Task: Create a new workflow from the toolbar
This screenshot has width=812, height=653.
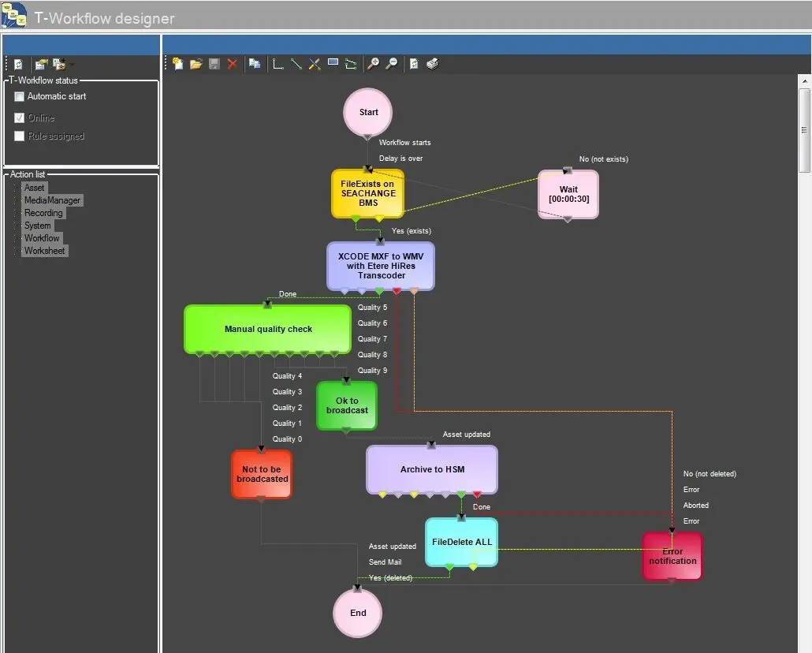Action: pos(178,64)
